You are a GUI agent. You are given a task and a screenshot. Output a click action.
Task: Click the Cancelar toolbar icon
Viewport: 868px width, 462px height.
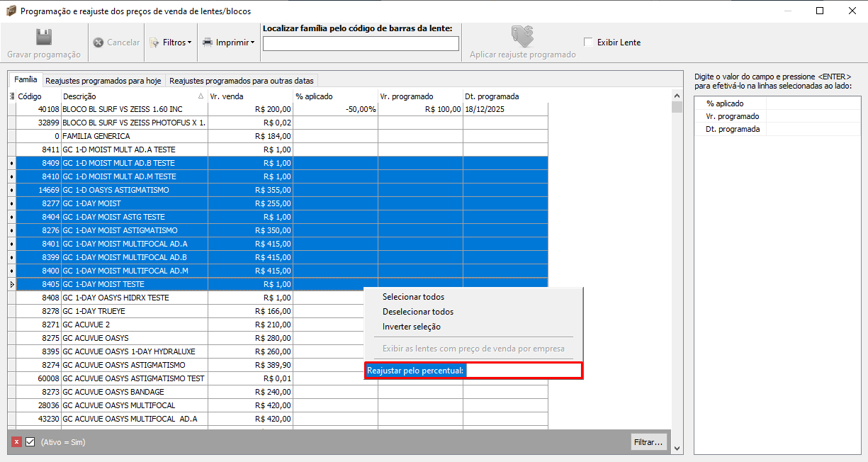[98, 43]
